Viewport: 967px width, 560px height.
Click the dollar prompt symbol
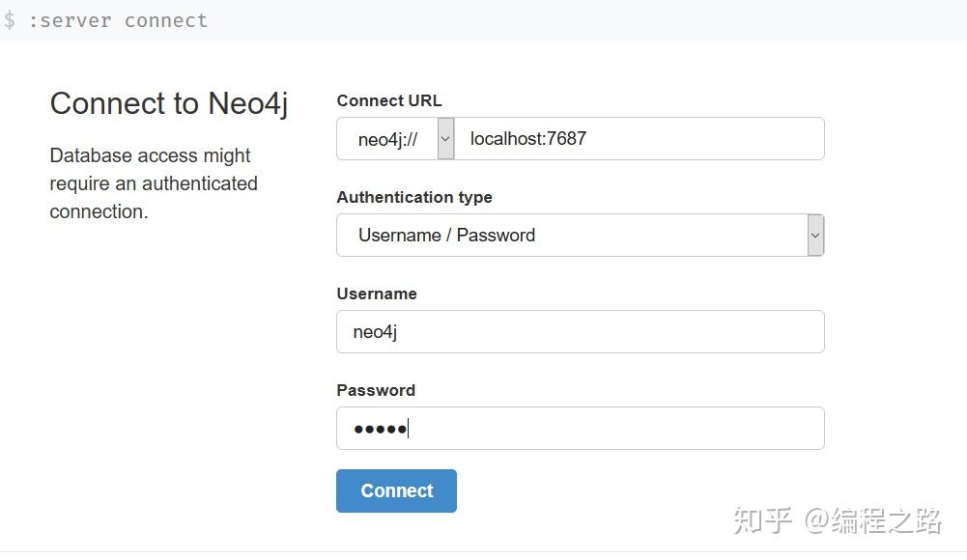pyautogui.click(x=12, y=19)
